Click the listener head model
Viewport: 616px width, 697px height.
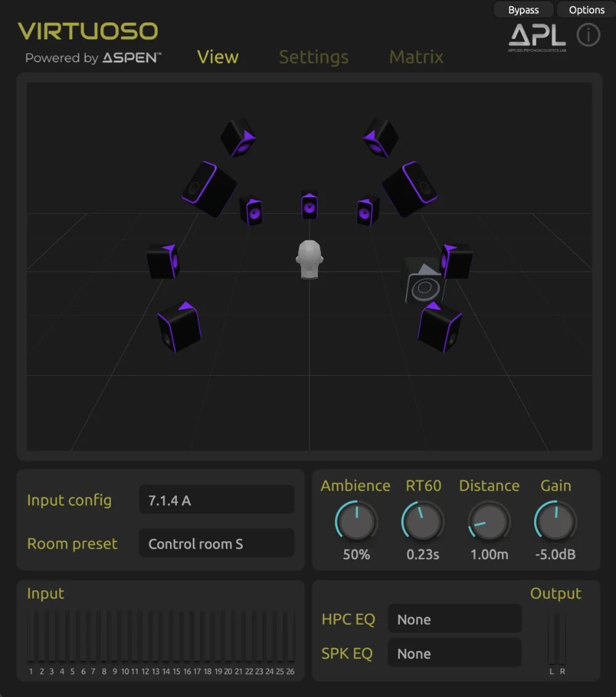309,260
